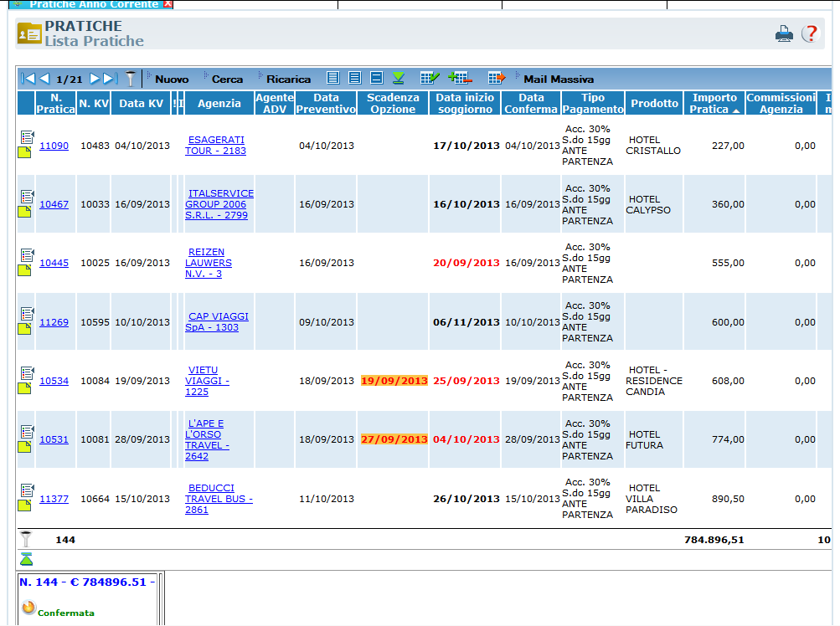Sort by Agenzia column header
The height and width of the screenshot is (626, 840).
point(219,103)
